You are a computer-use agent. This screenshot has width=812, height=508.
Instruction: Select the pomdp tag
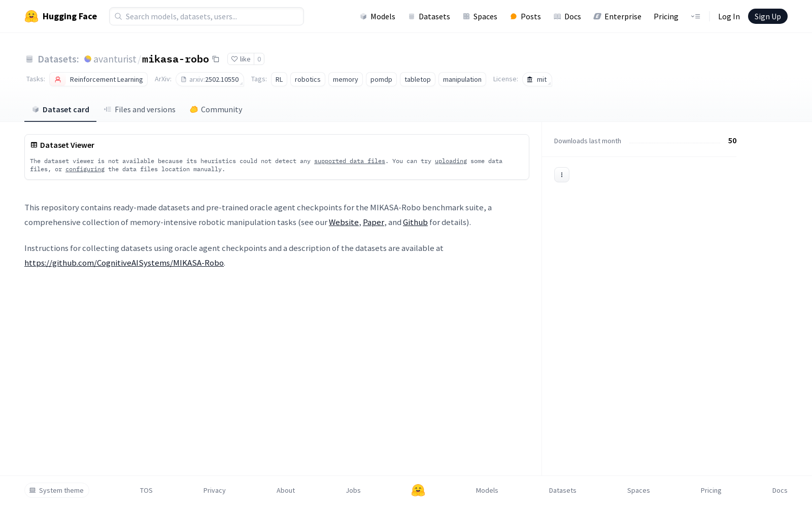click(381, 79)
